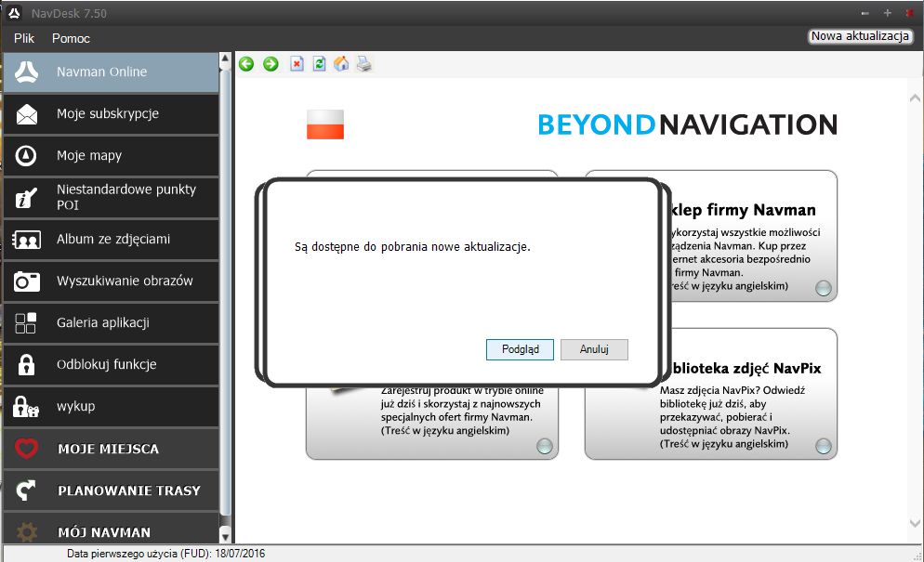The height and width of the screenshot is (562, 924).
Task: Click the Biblioteka zdjęć NavPix round button
Action: tap(824, 446)
